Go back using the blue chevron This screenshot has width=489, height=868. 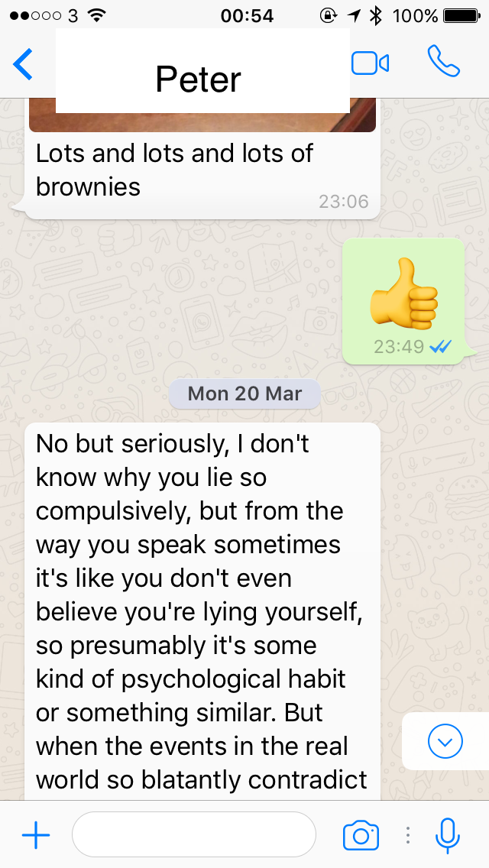pos(23,64)
